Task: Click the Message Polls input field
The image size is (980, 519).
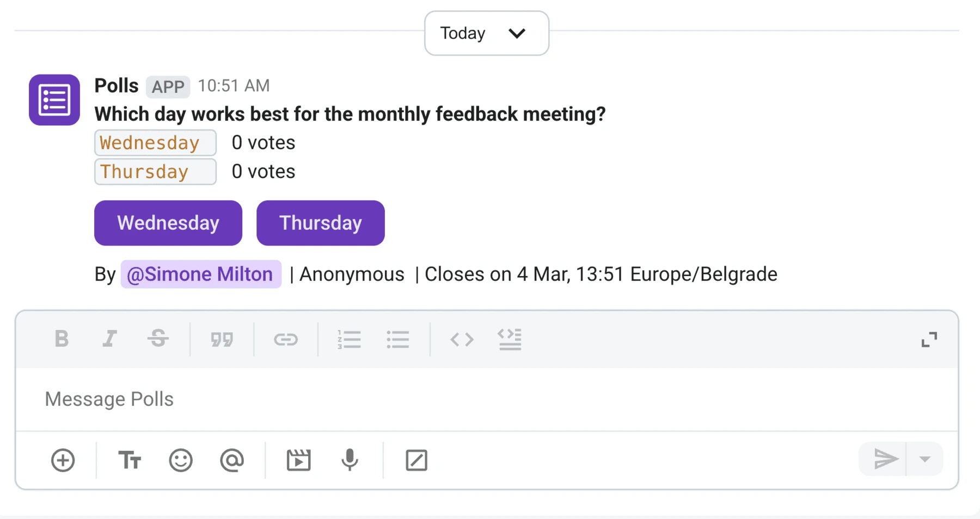Action: (218, 399)
